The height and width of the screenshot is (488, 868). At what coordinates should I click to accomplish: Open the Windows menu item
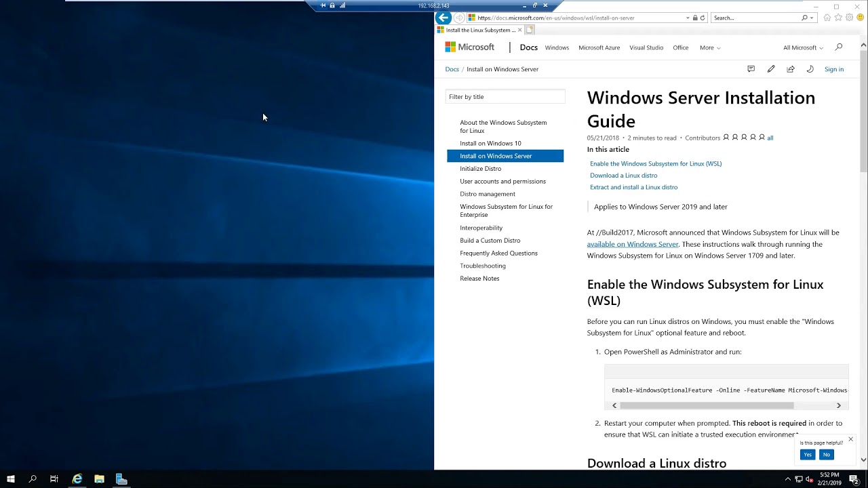point(557,47)
